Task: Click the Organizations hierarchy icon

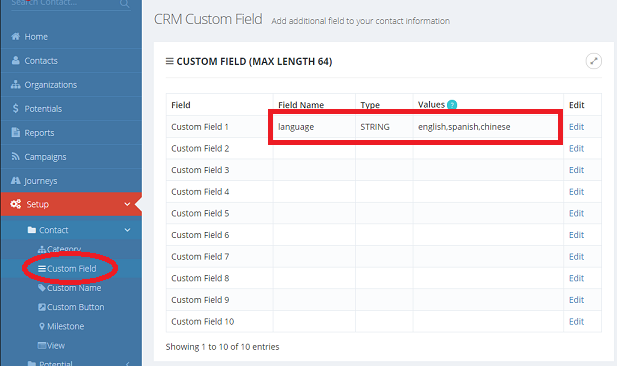Action: pos(16,85)
